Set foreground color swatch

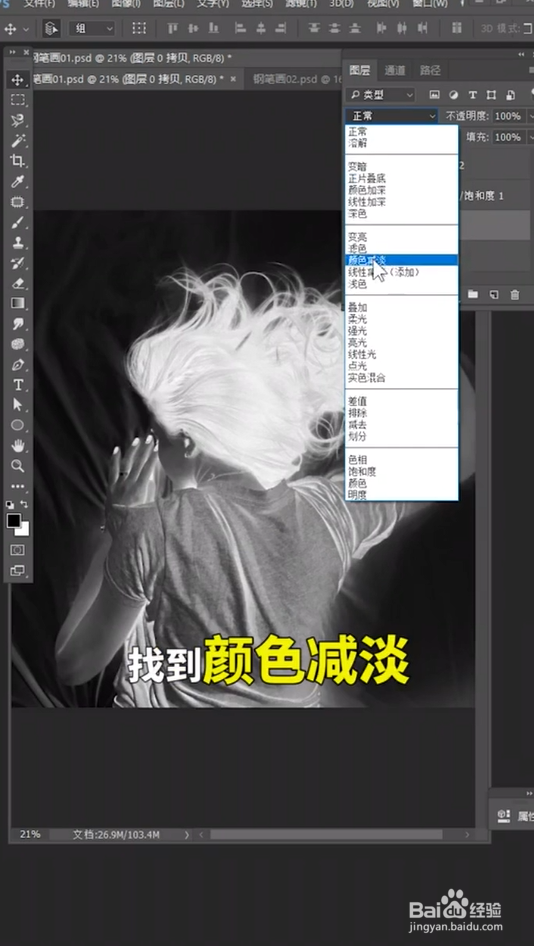14,521
